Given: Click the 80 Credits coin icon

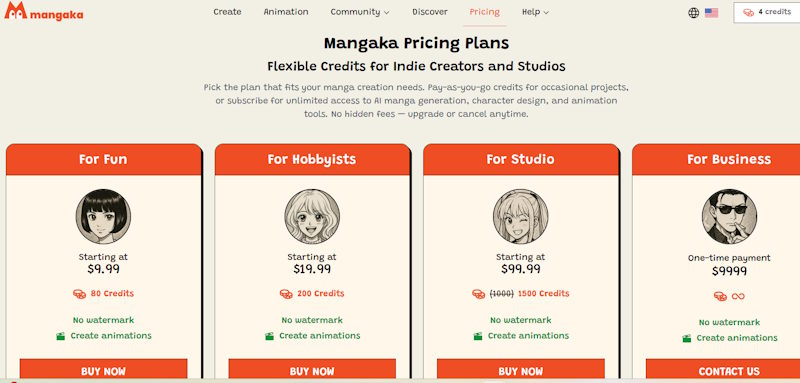Looking at the screenshot, I should [x=79, y=294].
